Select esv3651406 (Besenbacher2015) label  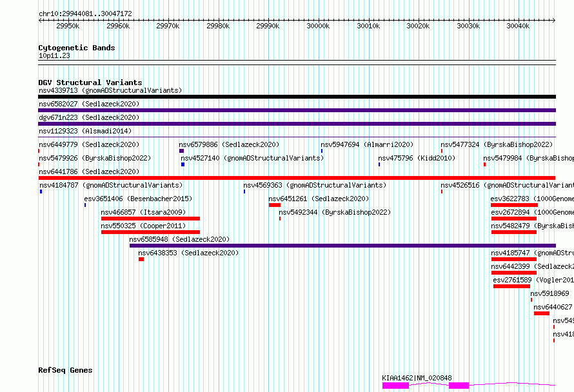point(138,199)
